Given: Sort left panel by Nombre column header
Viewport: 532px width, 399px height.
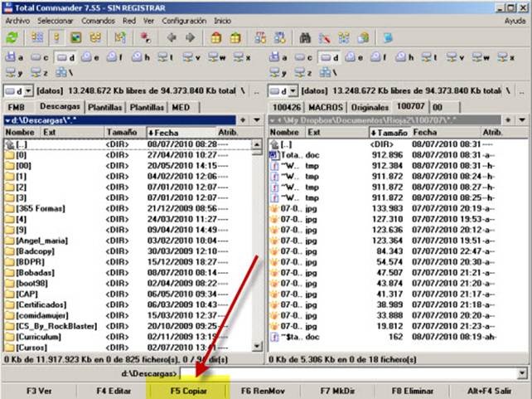Looking at the screenshot, I should click(22, 133).
